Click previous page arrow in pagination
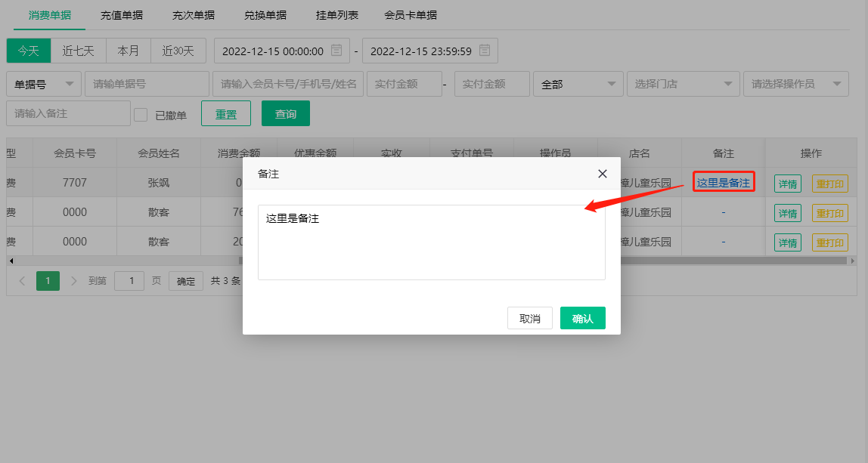 point(22,281)
